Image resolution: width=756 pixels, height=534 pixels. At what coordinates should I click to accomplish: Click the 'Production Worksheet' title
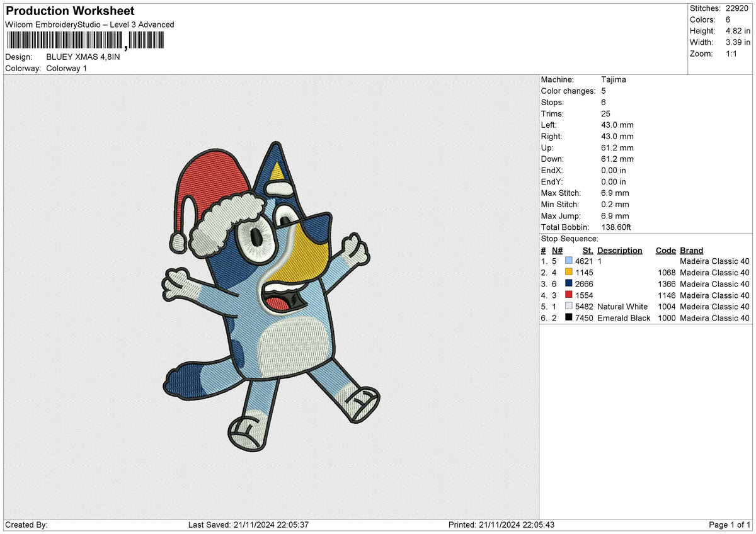[x=70, y=11]
